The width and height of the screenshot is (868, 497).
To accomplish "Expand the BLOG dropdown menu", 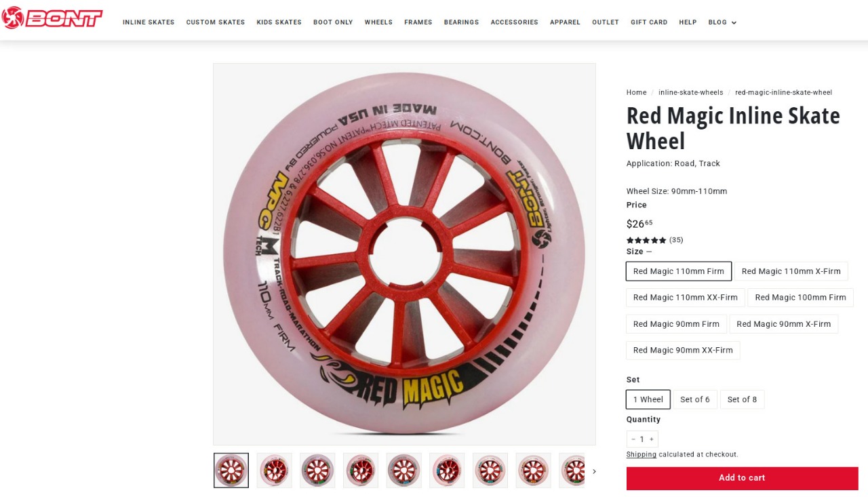I will [x=722, y=22].
